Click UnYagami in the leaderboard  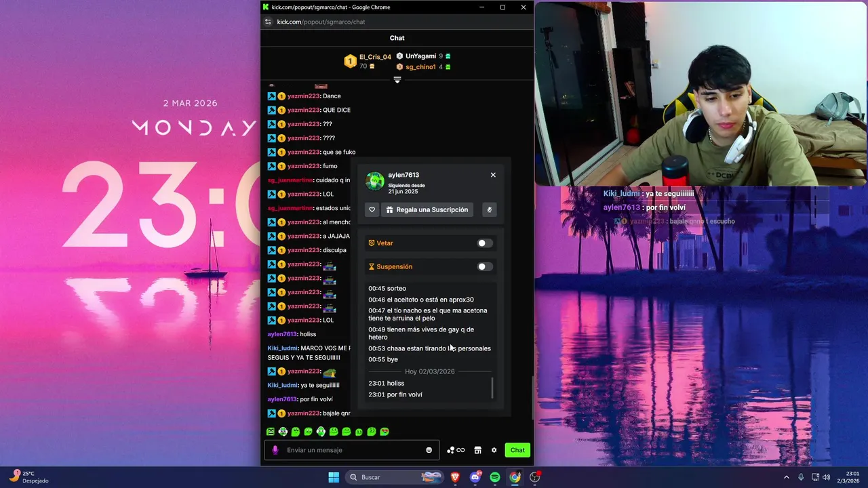(420, 56)
